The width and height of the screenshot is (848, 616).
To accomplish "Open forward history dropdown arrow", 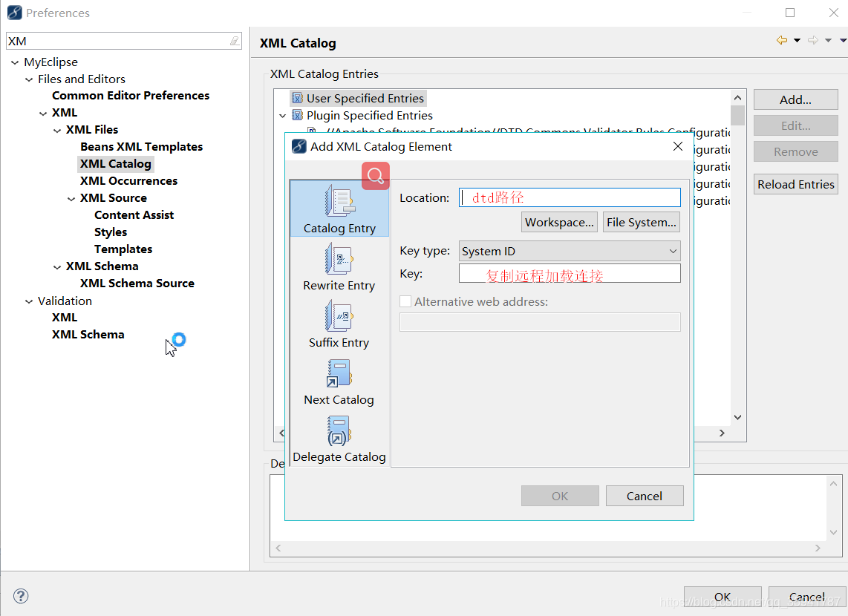I will [x=828, y=41].
